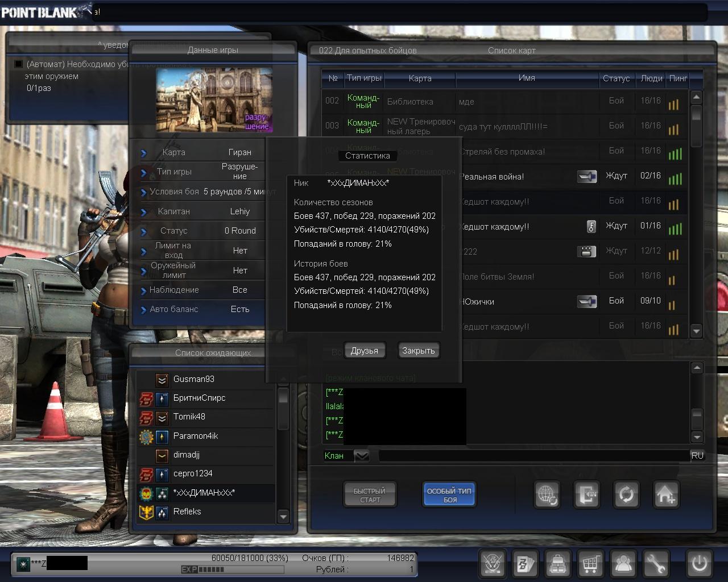The image size is (728, 582).
Task: Click weapon icon on Реальная война! room
Action: 586,177
